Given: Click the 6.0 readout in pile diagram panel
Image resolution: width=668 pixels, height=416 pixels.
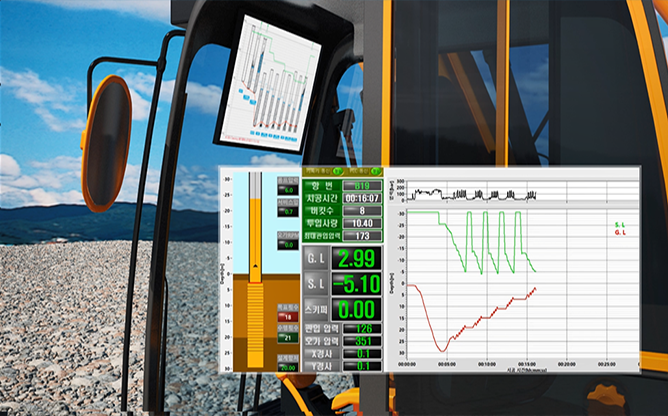Looking at the screenshot, I should click(288, 190).
